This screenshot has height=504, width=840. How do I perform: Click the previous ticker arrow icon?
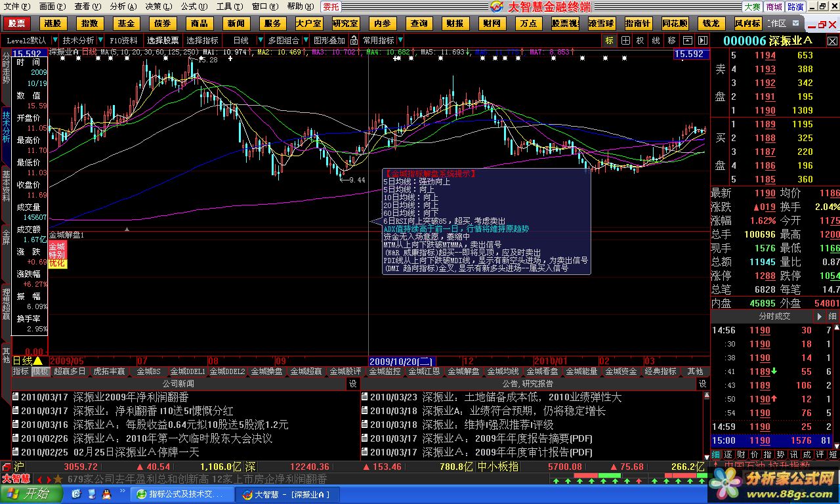click(39, 479)
